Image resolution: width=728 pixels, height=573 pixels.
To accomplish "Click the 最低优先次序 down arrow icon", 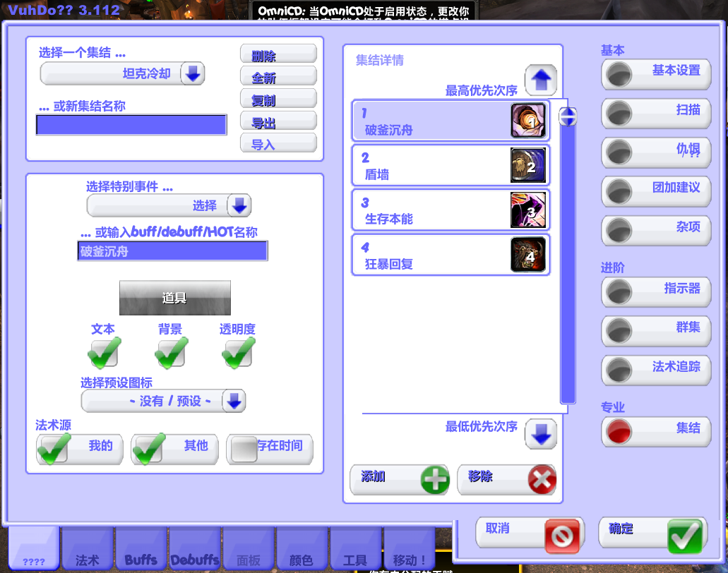I will click(x=540, y=434).
